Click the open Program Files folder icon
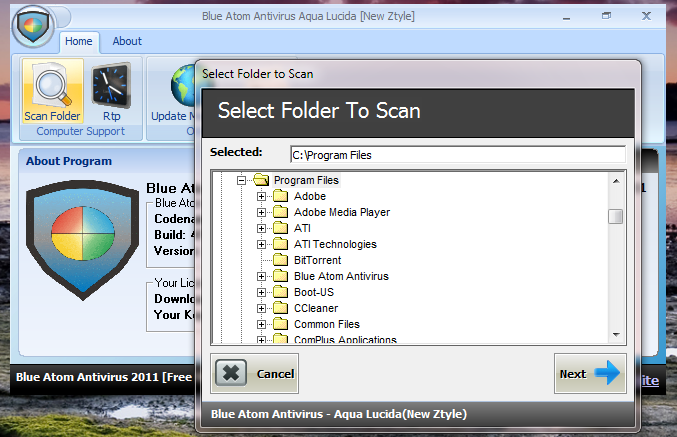The height and width of the screenshot is (437, 677). (261, 180)
